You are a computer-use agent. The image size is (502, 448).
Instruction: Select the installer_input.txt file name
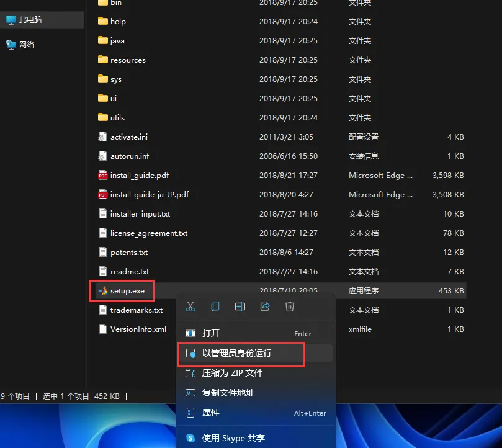[140, 214]
